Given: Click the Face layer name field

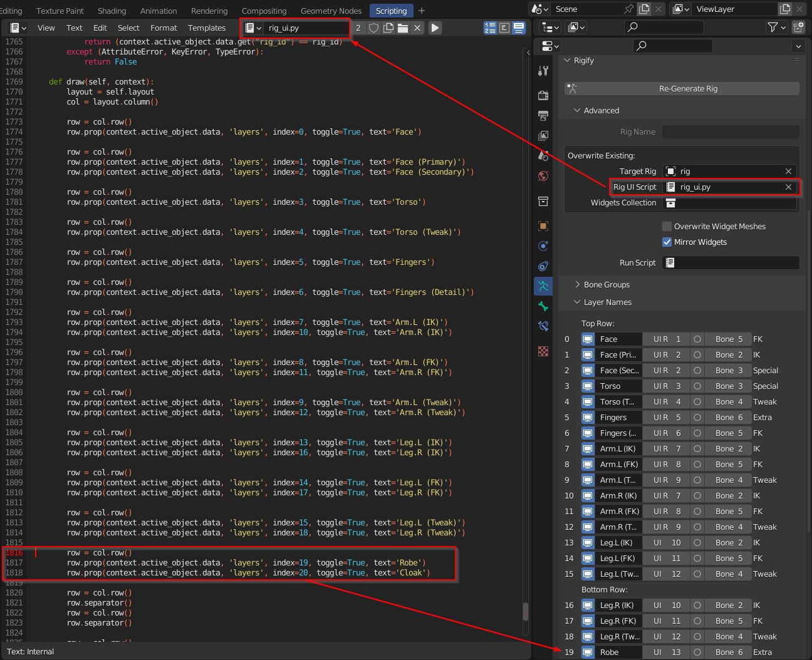Looking at the screenshot, I should point(618,339).
